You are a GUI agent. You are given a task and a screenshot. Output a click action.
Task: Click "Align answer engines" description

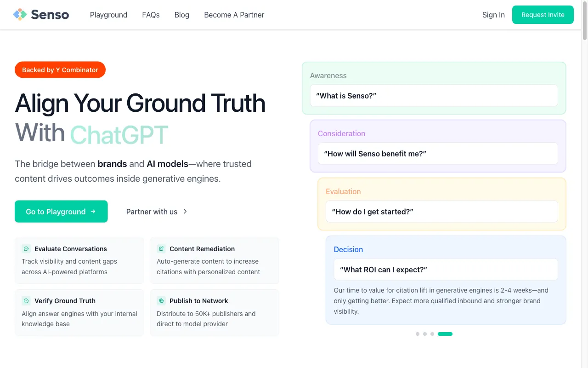79,319
